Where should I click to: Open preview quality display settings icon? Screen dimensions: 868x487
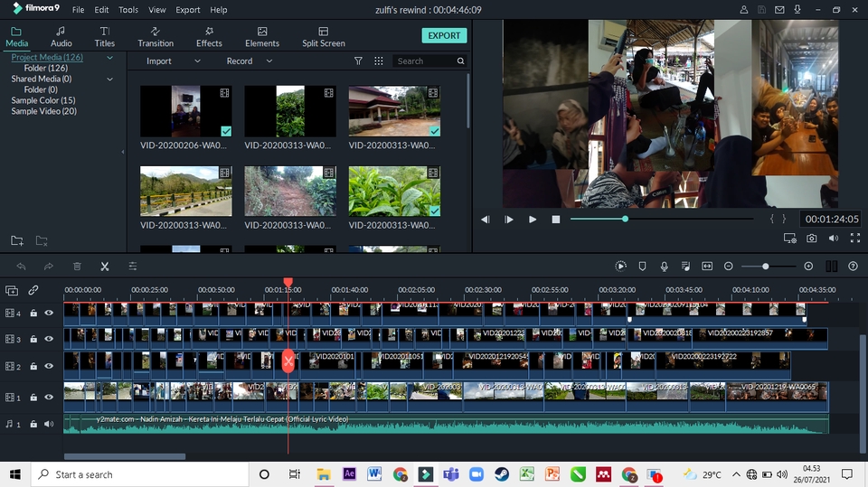point(790,238)
